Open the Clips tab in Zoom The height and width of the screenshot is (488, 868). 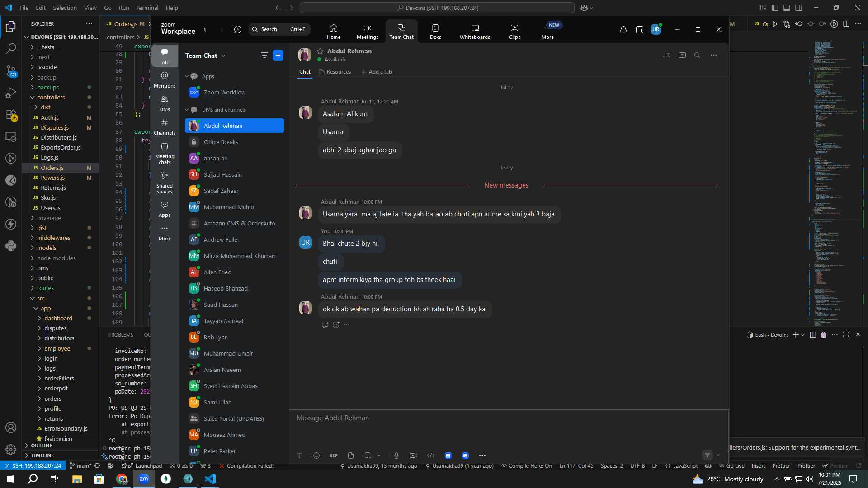[514, 32]
